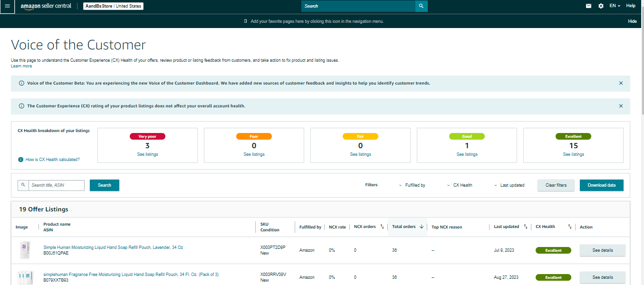The width and height of the screenshot is (644, 285).
Task: Open messages via envelope icon
Action: tap(588, 6)
